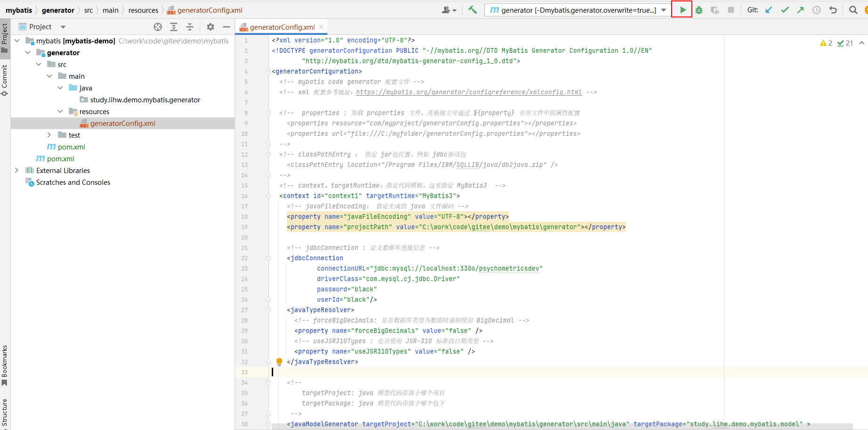Image resolution: width=868 pixels, height=430 pixels.
Task: Show the 21 typos indicator
Action: coord(845,43)
